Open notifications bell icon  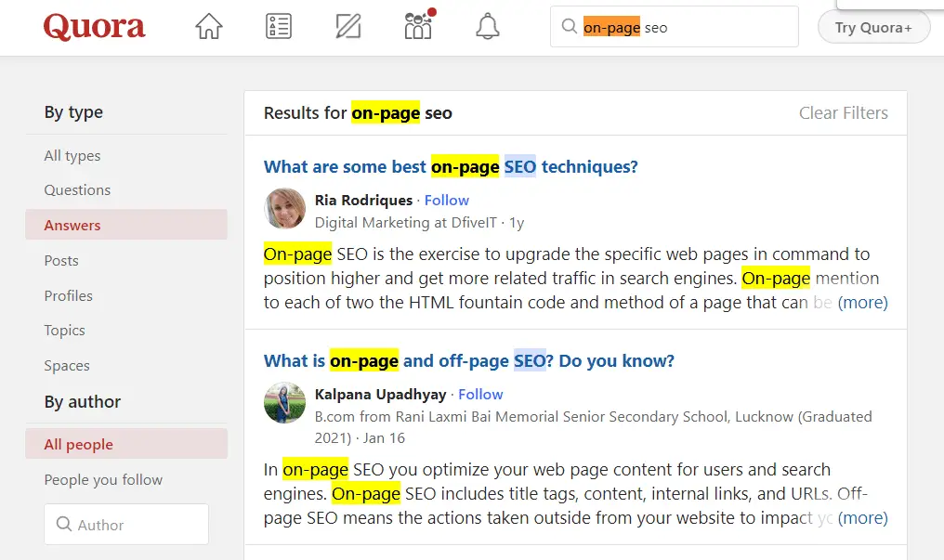[488, 26]
